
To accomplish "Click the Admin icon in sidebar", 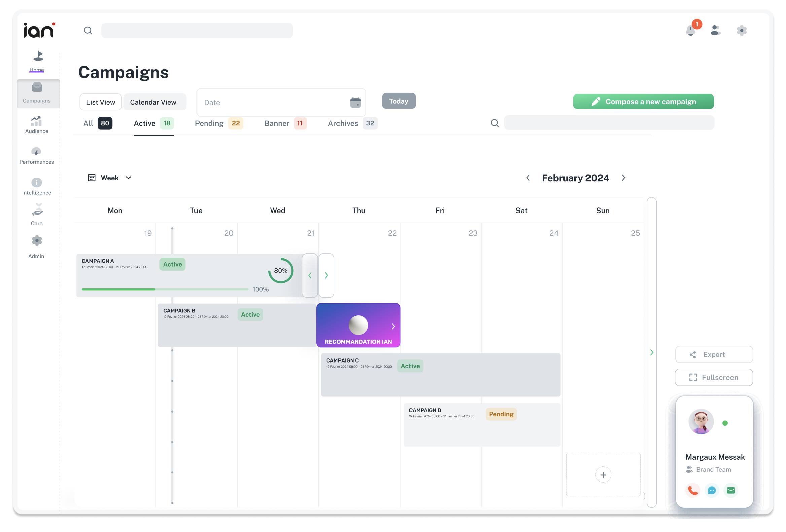I will coord(37,240).
